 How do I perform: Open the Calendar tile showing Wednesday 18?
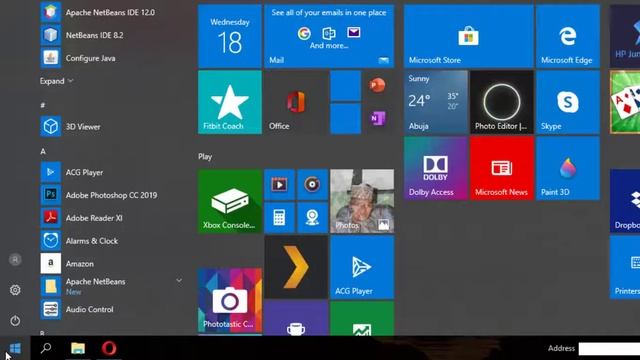(x=230, y=36)
